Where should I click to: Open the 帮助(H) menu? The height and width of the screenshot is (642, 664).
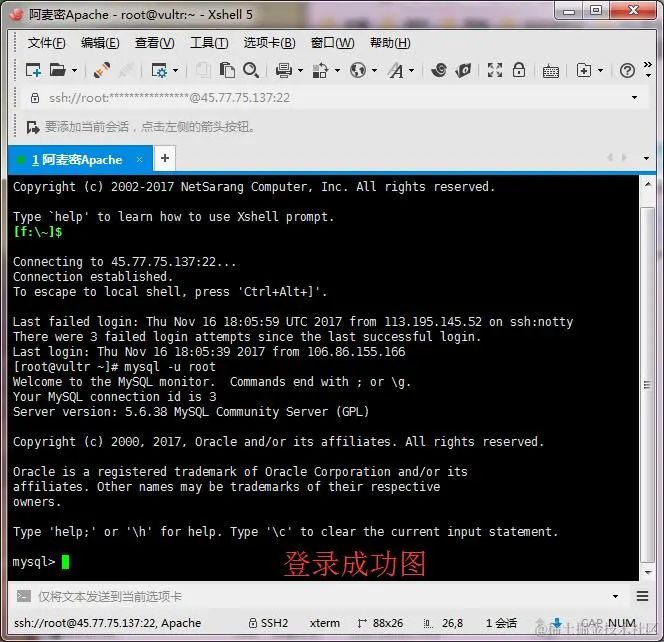(x=390, y=43)
